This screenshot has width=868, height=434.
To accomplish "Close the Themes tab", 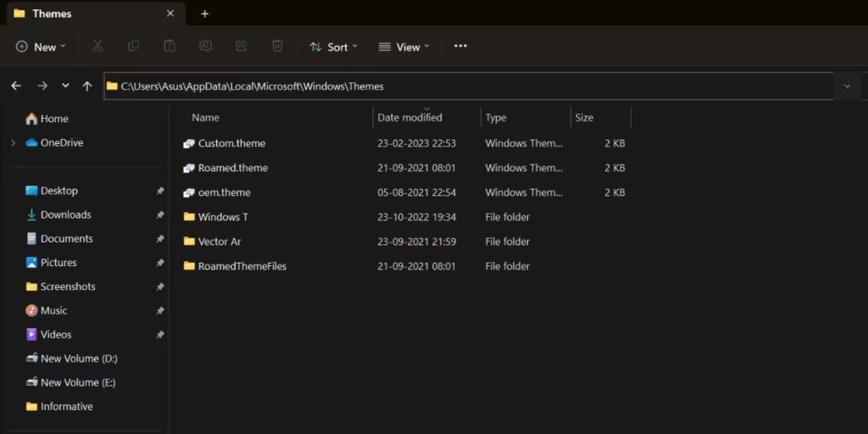I will tap(170, 14).
